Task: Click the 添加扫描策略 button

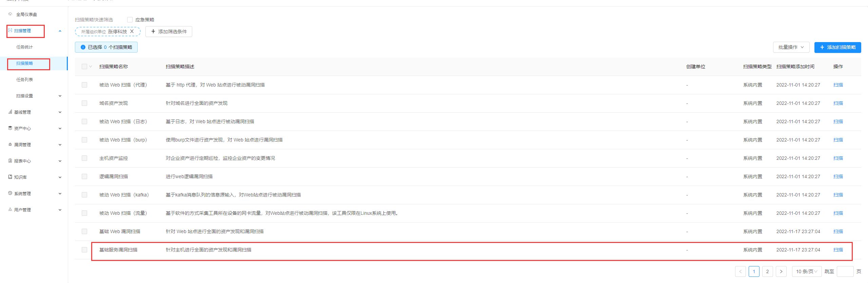Action: pos(837,47)
